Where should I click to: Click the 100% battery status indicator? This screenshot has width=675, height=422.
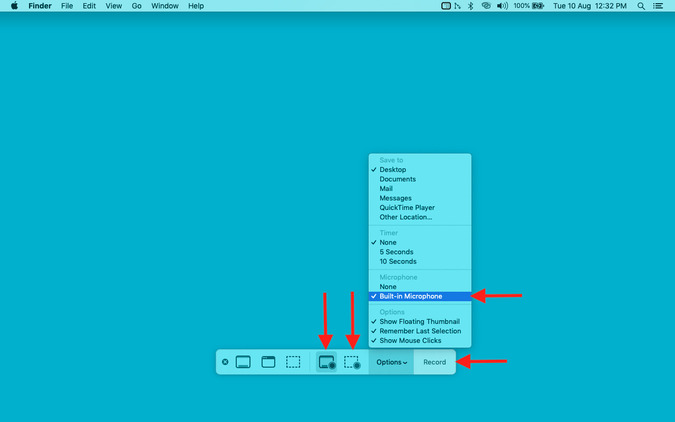click(529, 6)
